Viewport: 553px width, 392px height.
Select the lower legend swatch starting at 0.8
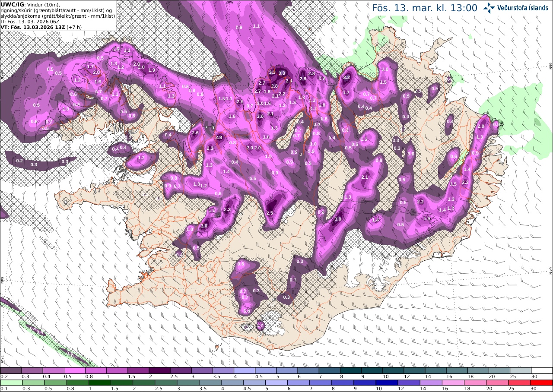(x=78, y=383)
